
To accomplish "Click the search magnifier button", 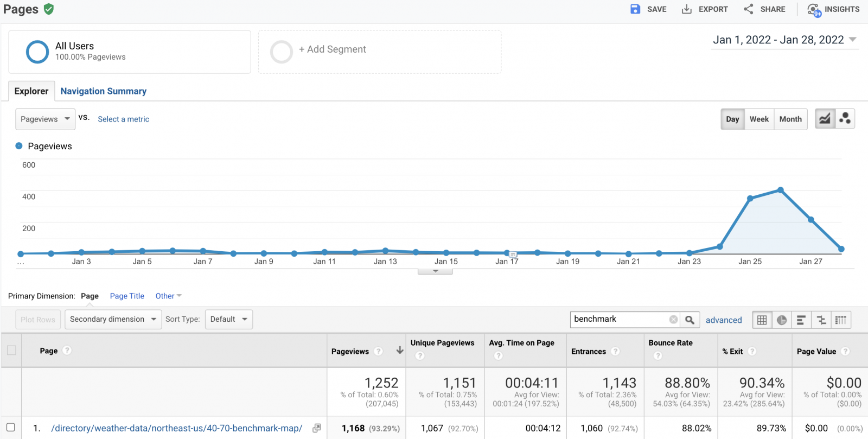I will click(690, 320).
